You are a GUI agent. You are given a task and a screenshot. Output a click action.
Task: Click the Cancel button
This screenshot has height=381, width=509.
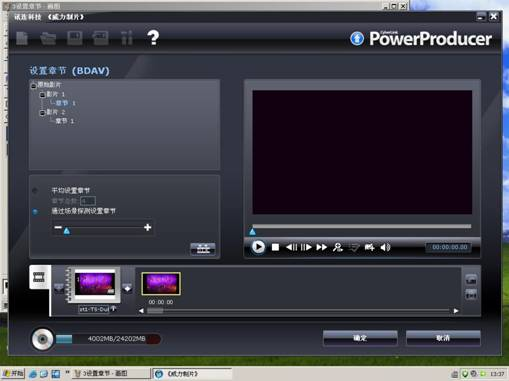[443, 338]
